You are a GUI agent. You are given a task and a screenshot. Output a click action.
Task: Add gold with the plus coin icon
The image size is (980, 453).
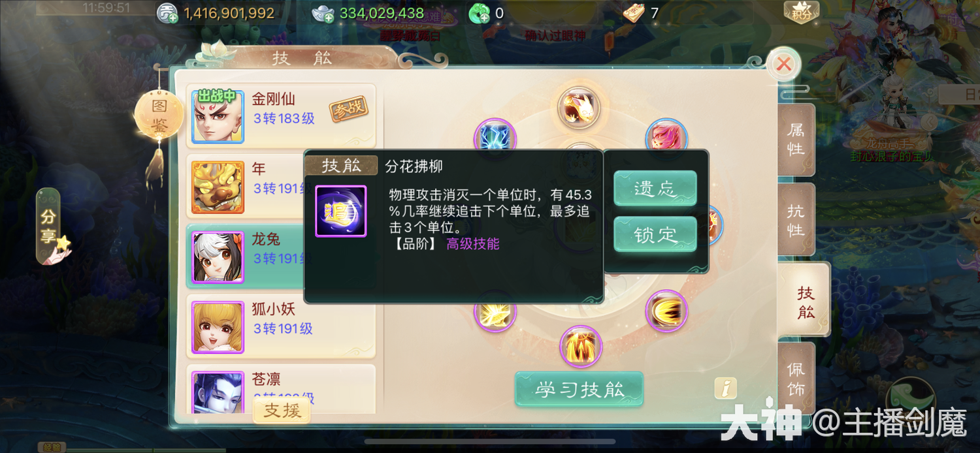click(167, 13)
